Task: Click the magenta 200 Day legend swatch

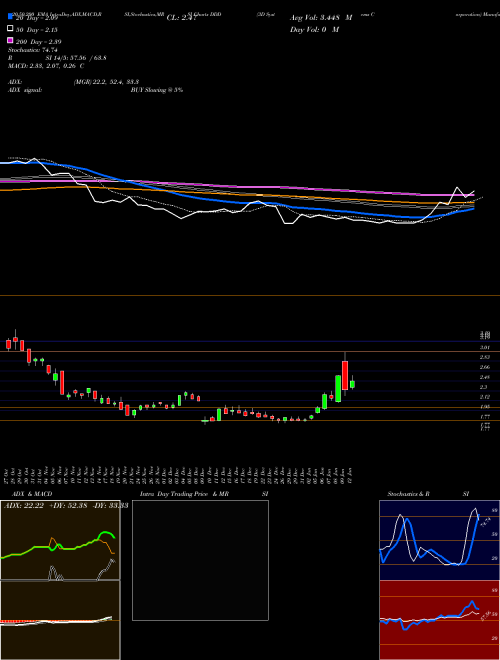Action: pos(10,40)
